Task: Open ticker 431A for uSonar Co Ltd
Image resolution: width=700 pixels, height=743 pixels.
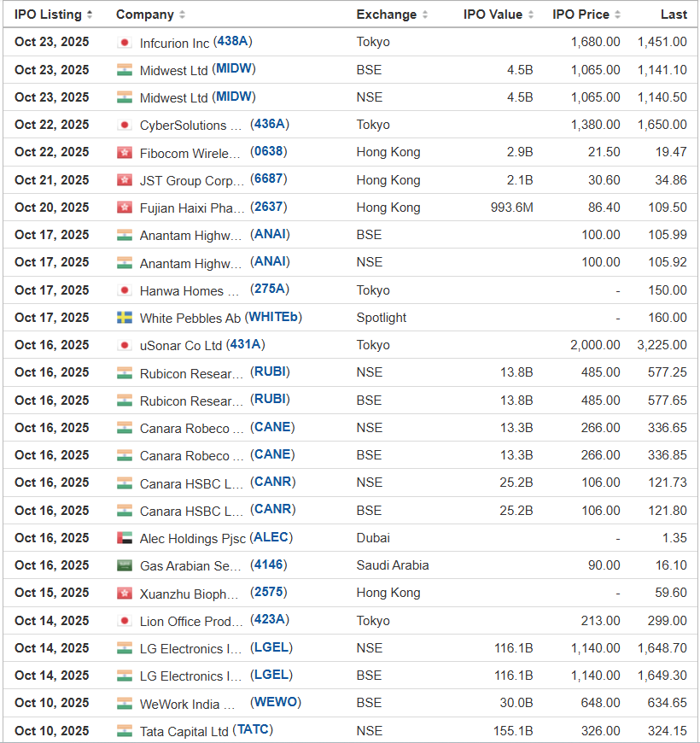Action: click(245, 344)
